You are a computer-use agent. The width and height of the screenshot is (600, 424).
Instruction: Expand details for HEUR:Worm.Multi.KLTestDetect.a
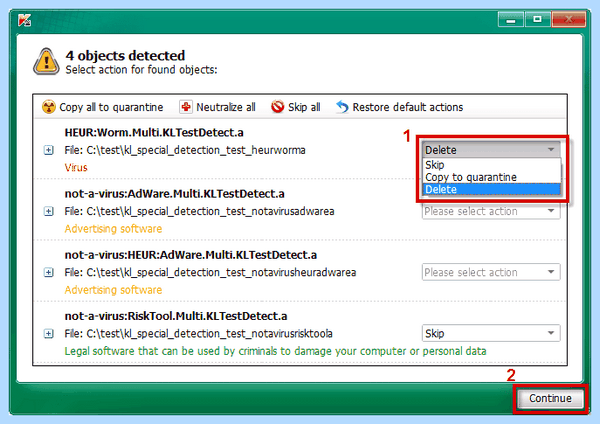49,150
